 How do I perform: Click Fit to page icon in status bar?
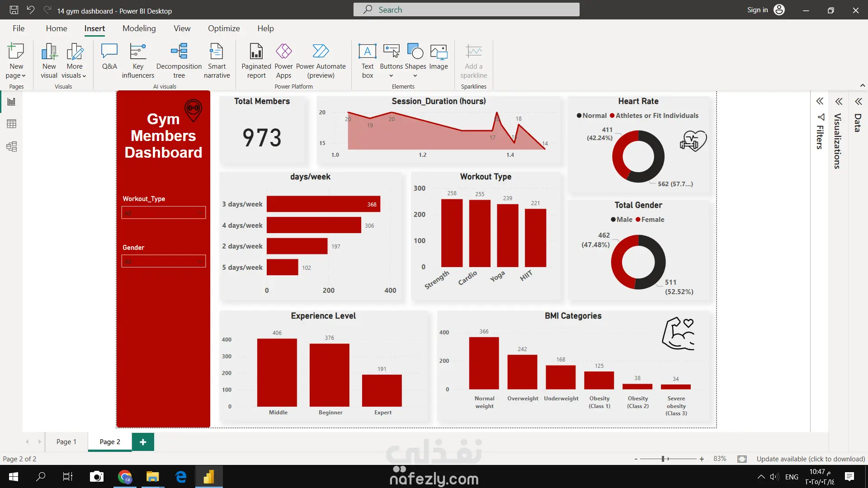point(742,459)
